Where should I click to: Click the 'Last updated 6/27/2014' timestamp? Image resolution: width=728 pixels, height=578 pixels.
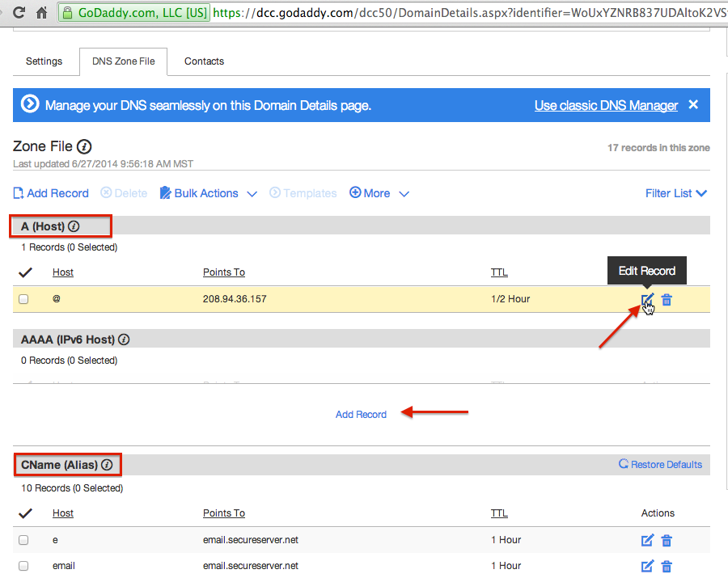[103, 164]
